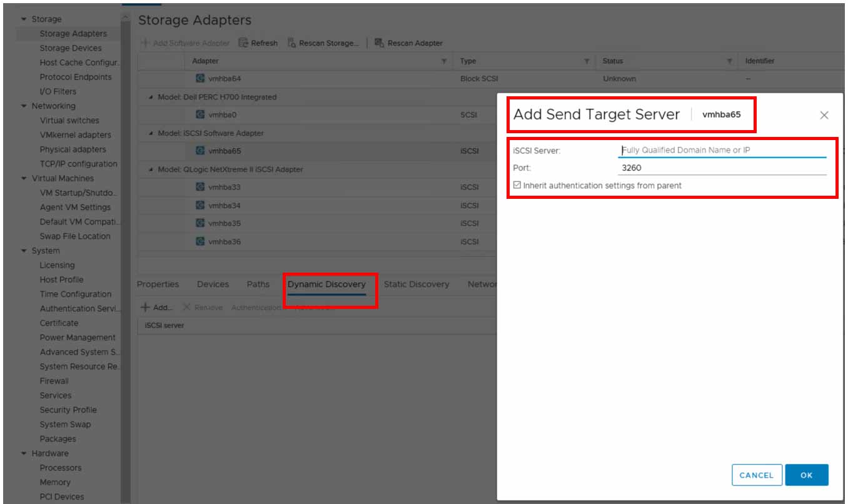Click Add Software Adapter button

(186, 43)
